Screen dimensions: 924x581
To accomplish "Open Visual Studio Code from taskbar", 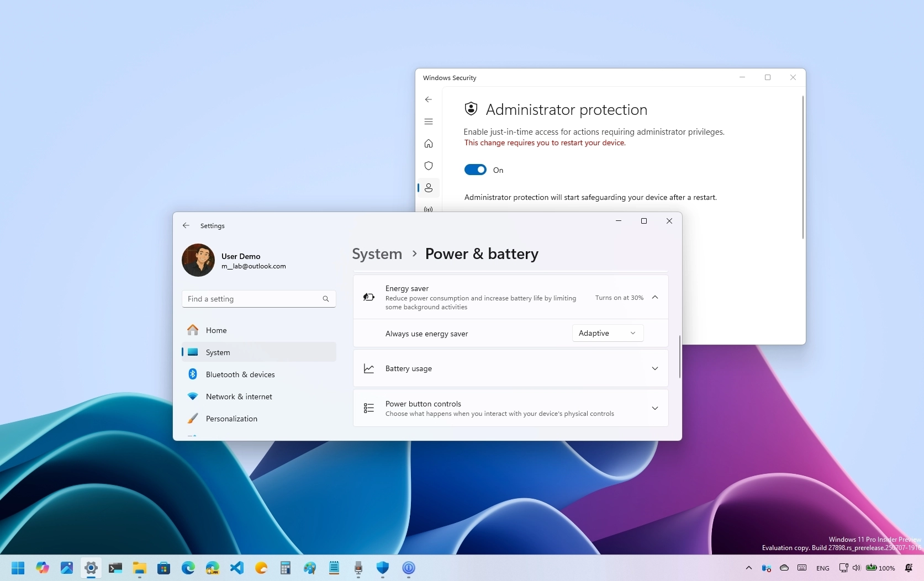I will pyautogui.click(x=237, y=568).
